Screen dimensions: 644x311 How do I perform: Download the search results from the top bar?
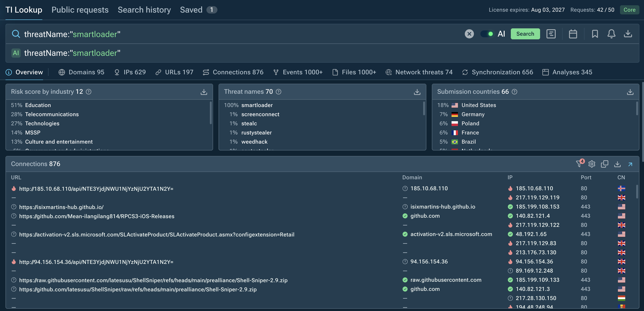click(628, 34)
